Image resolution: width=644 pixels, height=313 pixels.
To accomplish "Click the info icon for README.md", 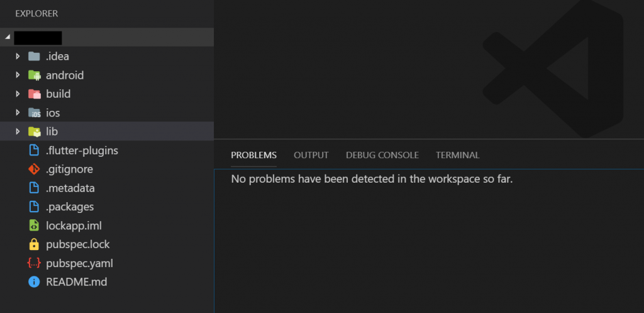I will click(34, 282).
